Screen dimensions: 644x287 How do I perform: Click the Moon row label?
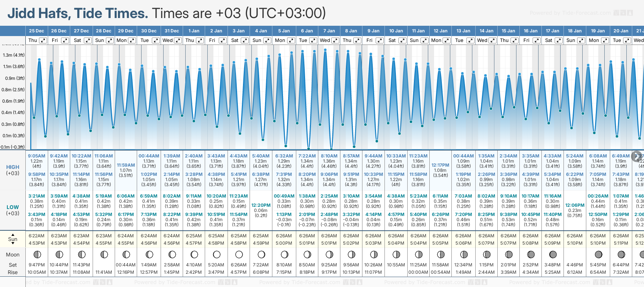point(13,255)
